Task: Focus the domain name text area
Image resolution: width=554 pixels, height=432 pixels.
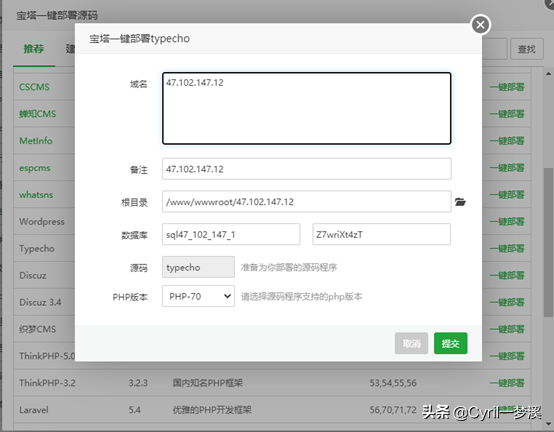Action: click(307, 108)
